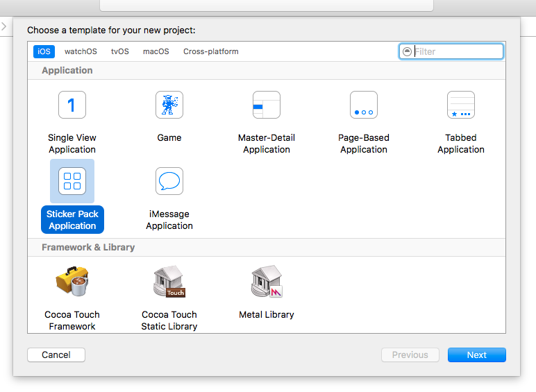Click the 'Tabbed Application' label

pos(461,144)
